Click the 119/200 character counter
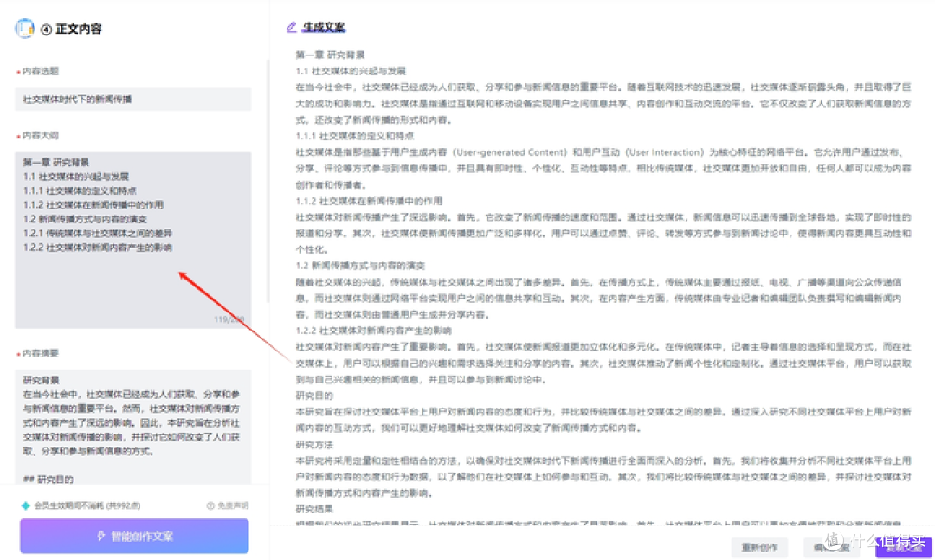Screen dimensions: 935x560 coord(229,319)
